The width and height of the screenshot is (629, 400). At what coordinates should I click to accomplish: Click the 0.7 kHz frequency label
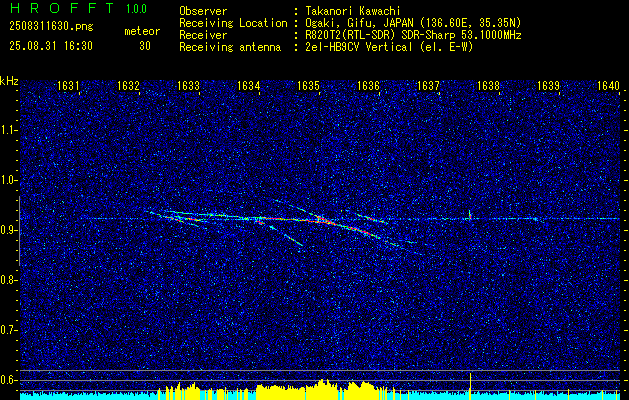click(8, 330)
